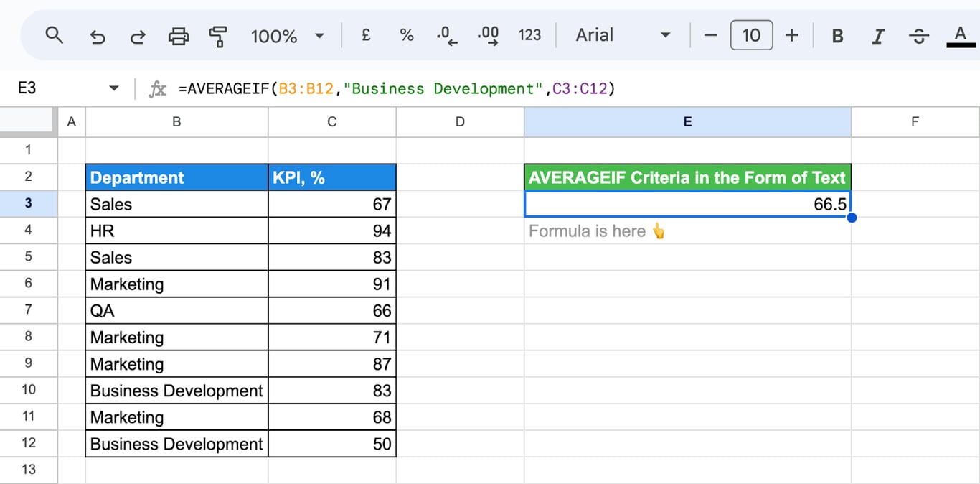The width and height of the screenshot is (980, 484).
Task: Open the Arial font dropdown
Action: [x=623, y=35]
